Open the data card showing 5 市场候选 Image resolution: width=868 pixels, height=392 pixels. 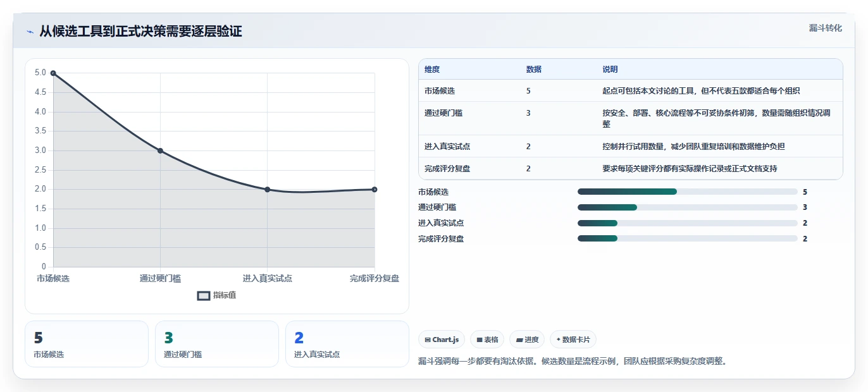[x=87, y=344]
